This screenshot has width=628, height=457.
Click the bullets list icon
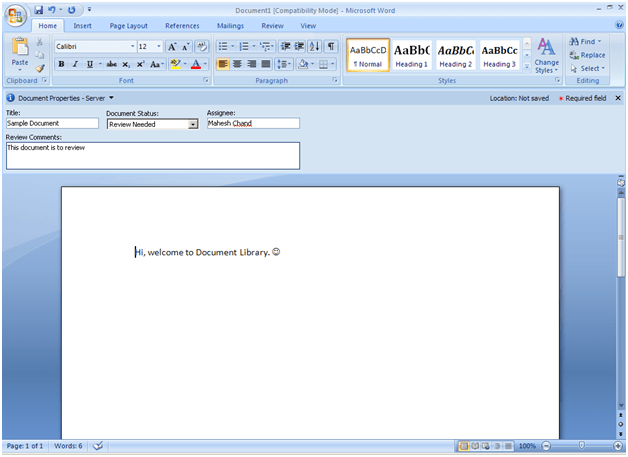222,46
